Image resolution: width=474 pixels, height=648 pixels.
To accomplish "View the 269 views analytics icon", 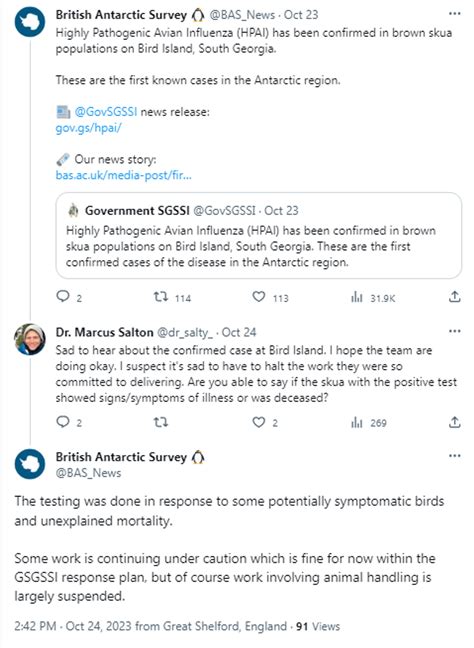I will [357, 422].
